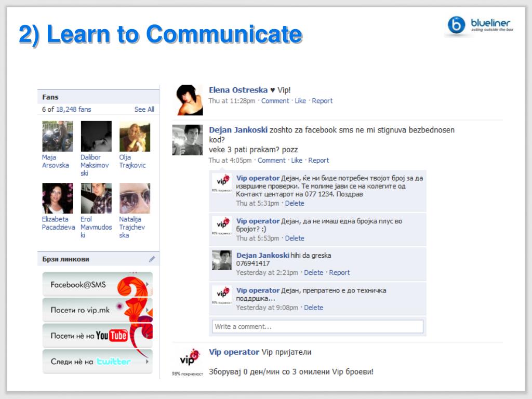Click the large Vip logo by Vip пријатели post
The height and width of the screenshot is (399, 532).
click(x=188, y=362)
